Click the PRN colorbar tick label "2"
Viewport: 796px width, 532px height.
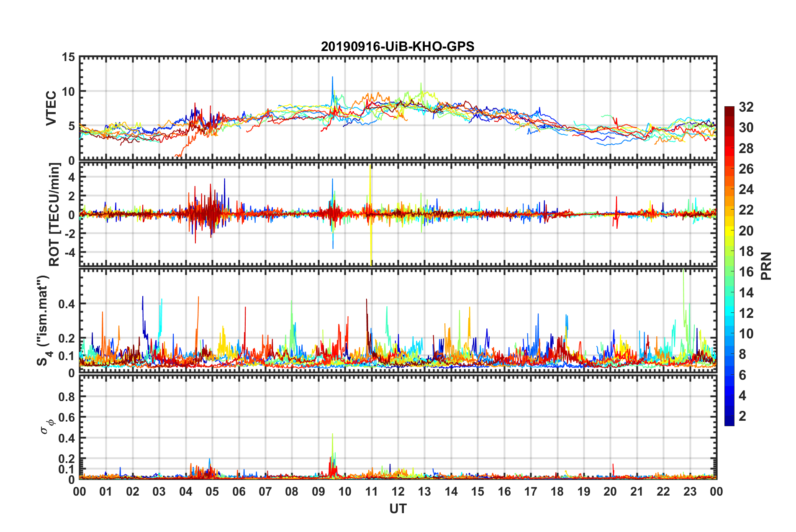[742, 416]
